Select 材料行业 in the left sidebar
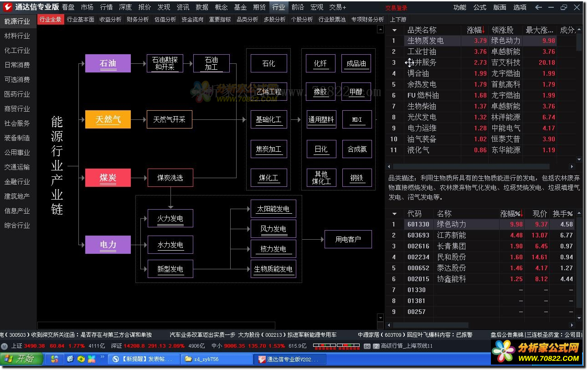588x370 pixels. tap(17, 36)
